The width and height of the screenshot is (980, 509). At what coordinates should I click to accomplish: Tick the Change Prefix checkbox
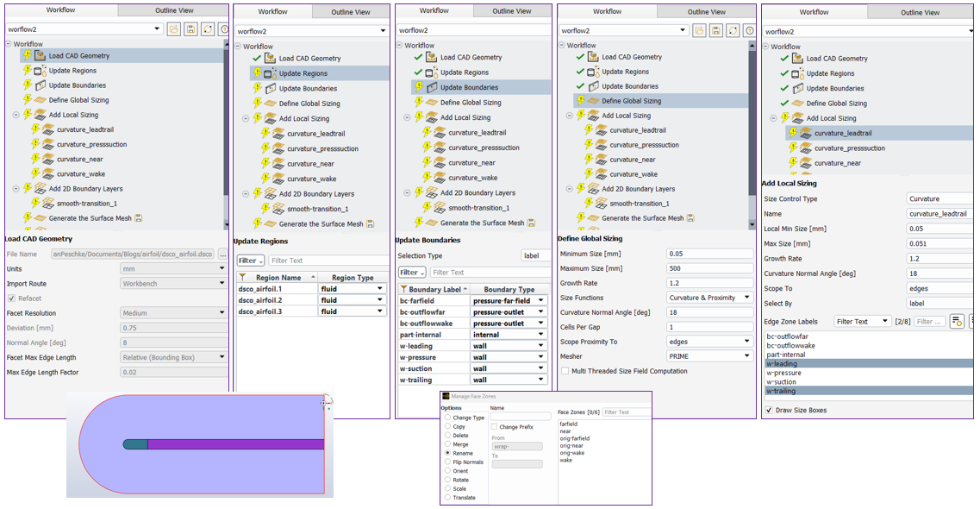(495, 427)
